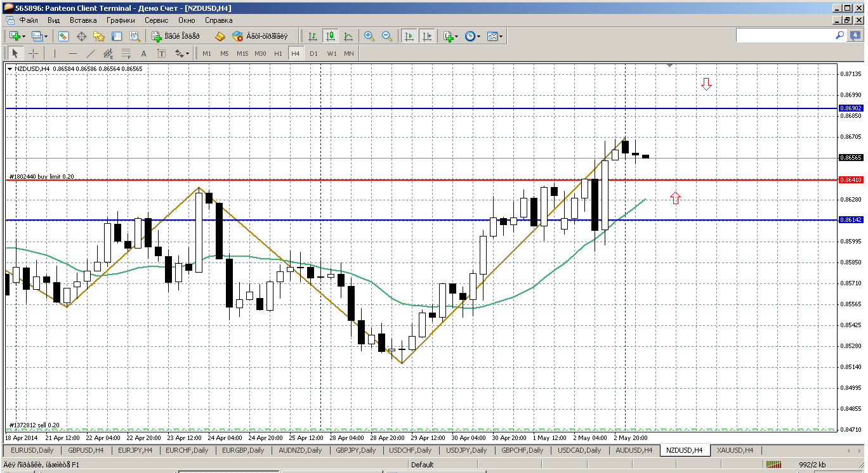The height and width of the screenshot is (473, 868).
Task: Switch timeframe to D1
Action: [313, 53]
